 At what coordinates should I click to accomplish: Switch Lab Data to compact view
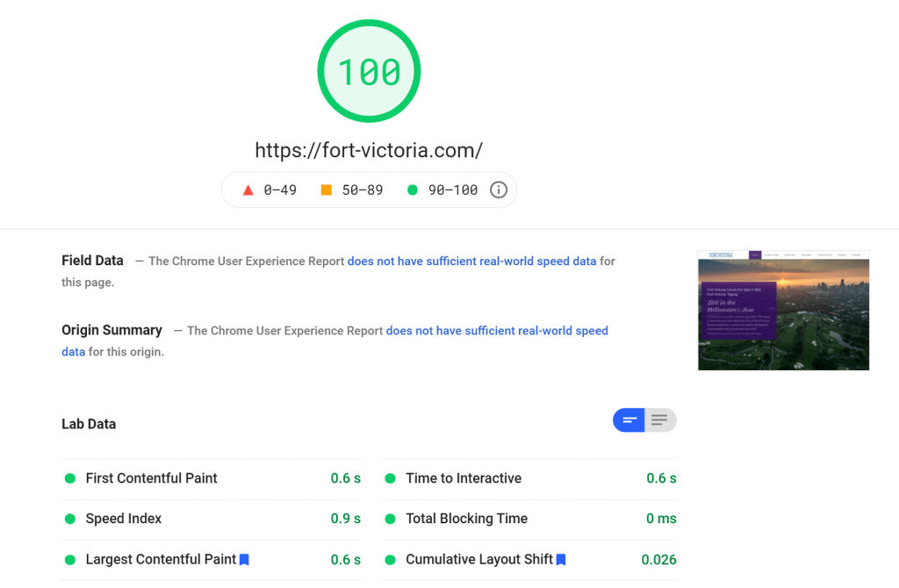629,420
